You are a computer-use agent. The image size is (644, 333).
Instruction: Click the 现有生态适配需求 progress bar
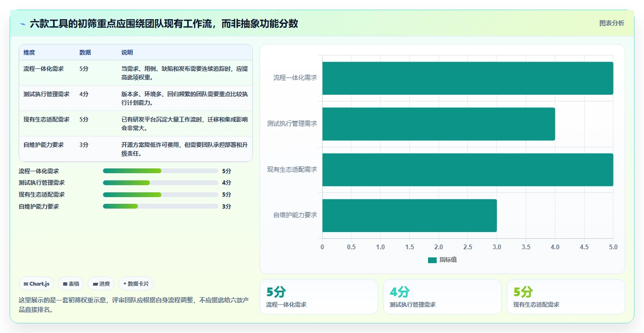pos(160,195)
